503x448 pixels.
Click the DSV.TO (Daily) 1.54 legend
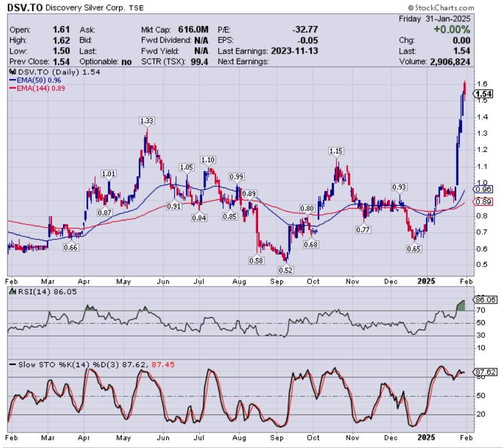pyautogui.click(x=59, y=72)
